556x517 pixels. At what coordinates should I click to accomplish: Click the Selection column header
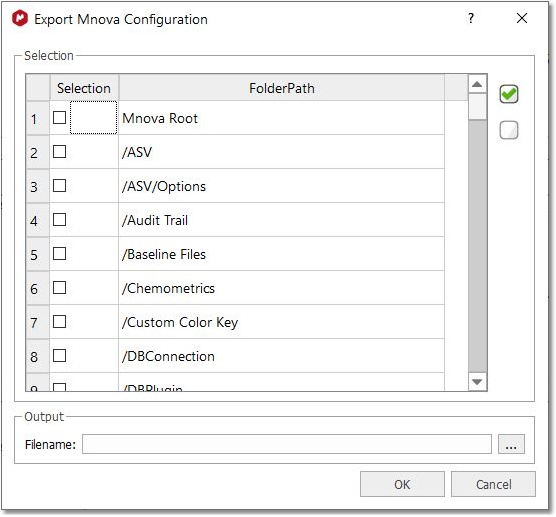tap(84, 88)
